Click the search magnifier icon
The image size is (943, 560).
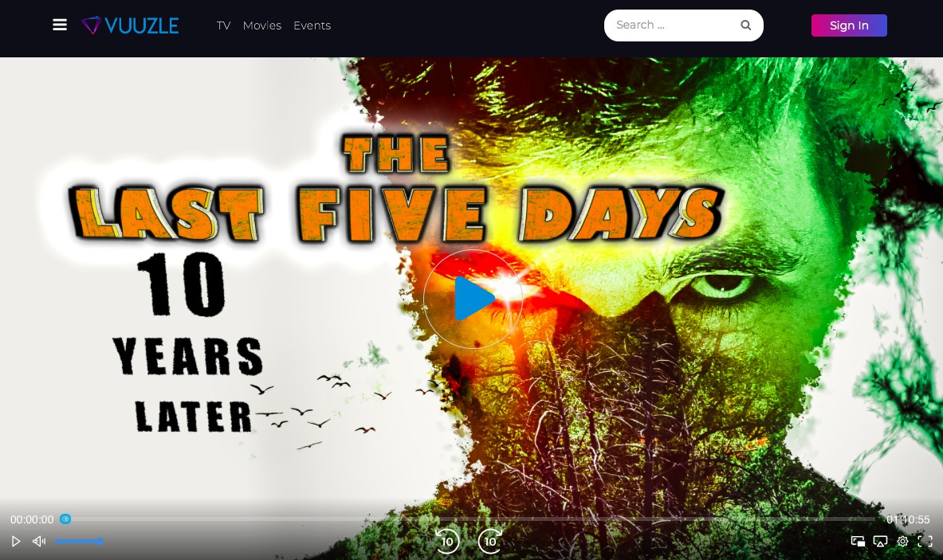coord(746,25)
